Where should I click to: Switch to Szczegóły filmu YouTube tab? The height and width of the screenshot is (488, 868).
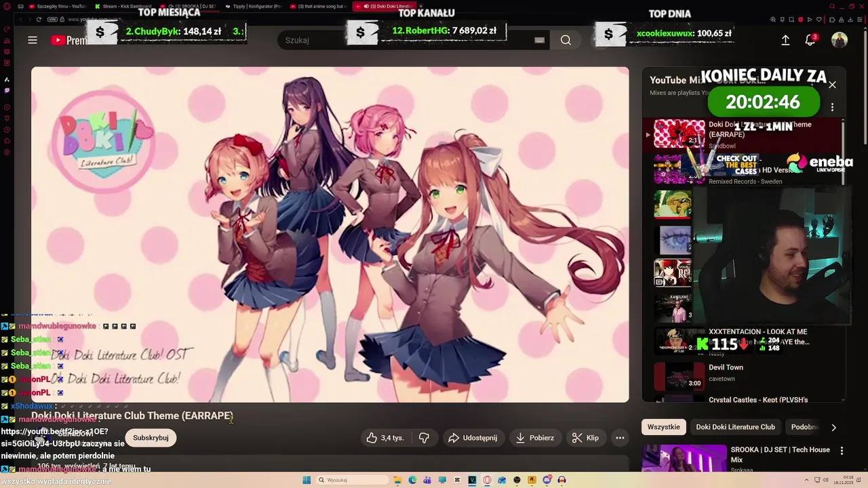pyautogui.click(x=57, y=6)
